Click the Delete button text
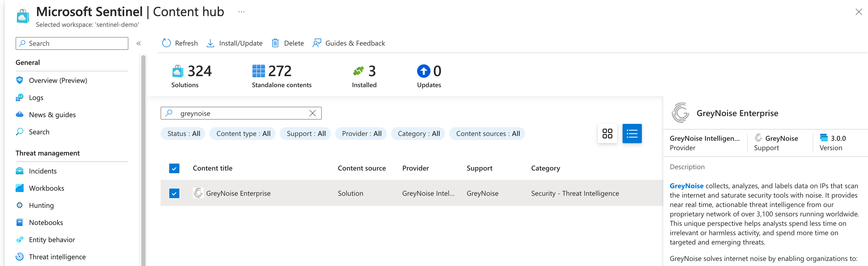The width and height of the screenshot is (868, 266). [294, 43]
